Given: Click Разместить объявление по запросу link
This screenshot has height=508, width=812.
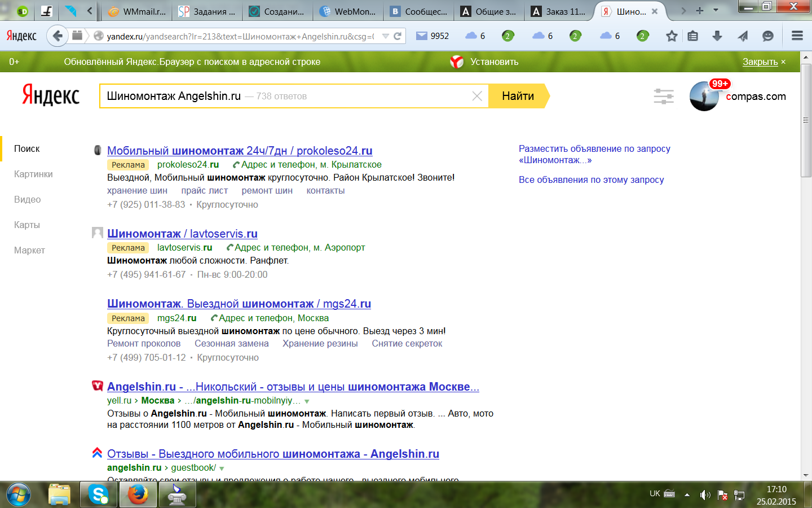Looking at the screenshot, I should click(594, 155).
